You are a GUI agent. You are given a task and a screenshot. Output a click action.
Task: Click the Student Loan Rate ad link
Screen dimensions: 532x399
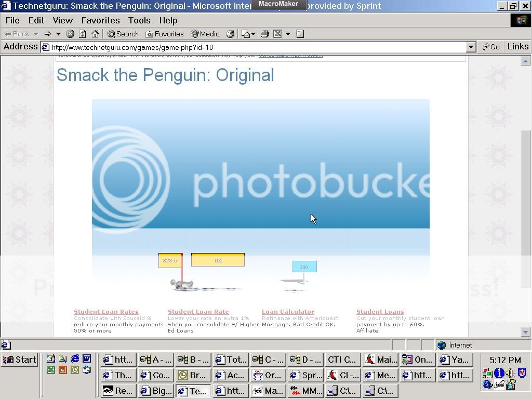click(x=198, y=312)
